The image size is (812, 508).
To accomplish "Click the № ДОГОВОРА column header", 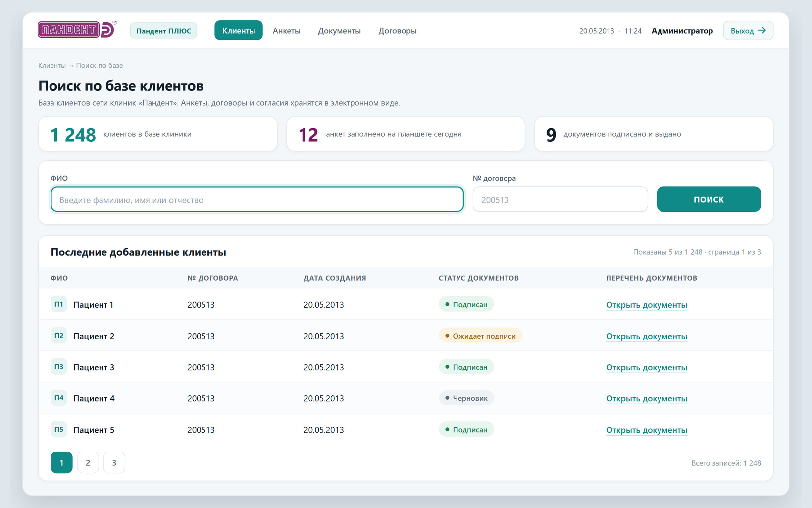I will point(212,278).
